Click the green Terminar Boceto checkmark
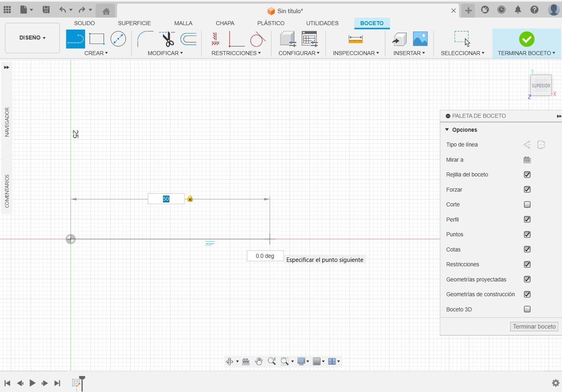 click(527, 39)
